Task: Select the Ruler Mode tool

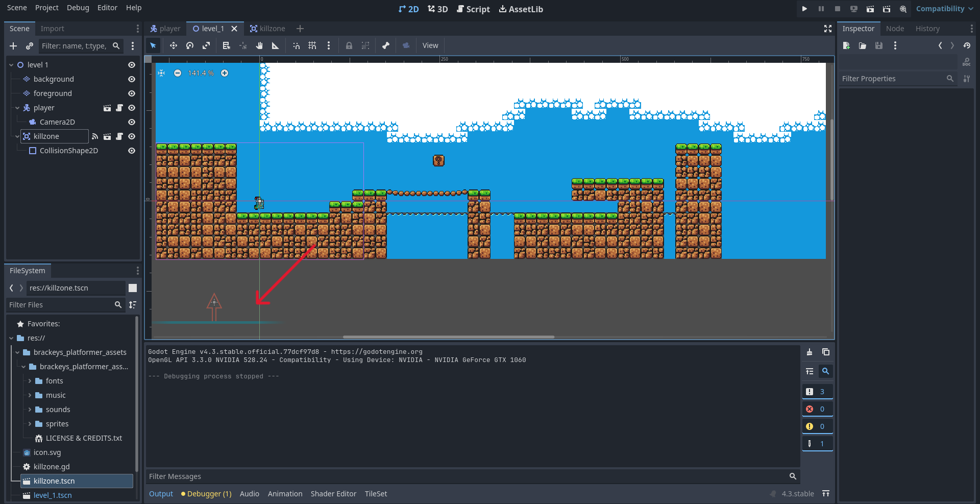Action: (276, 45)
